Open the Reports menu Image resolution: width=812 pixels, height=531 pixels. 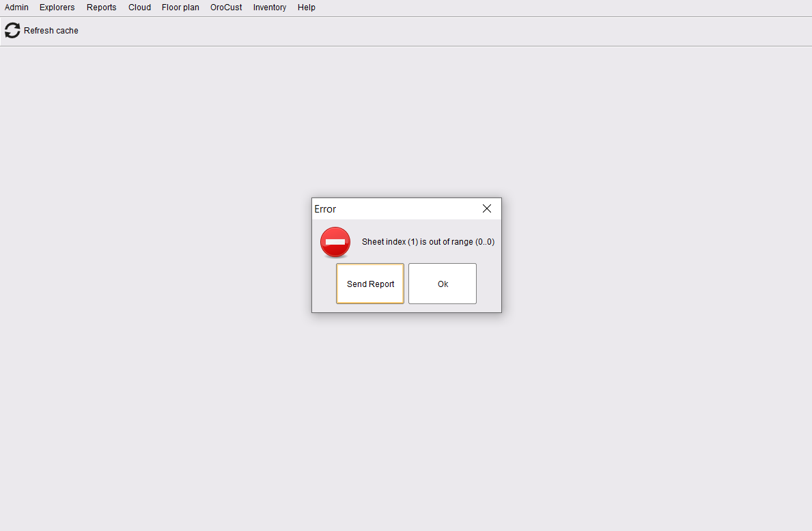click(x=102, y=8)
